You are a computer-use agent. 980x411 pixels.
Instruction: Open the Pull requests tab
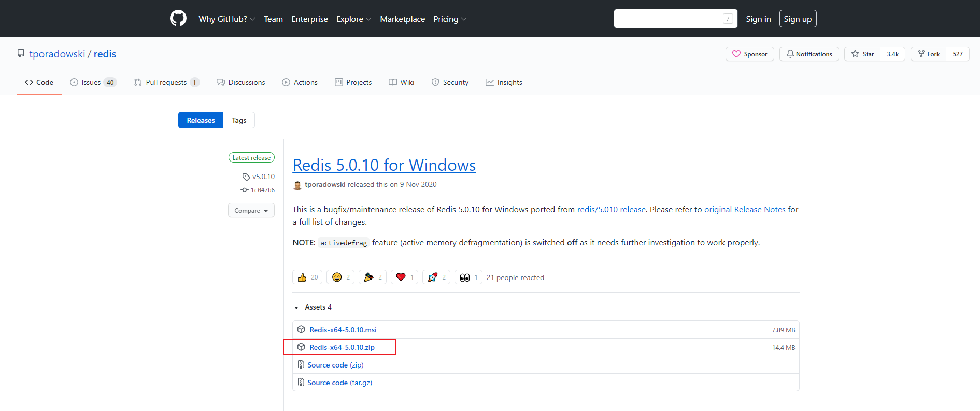click(166, 82)
